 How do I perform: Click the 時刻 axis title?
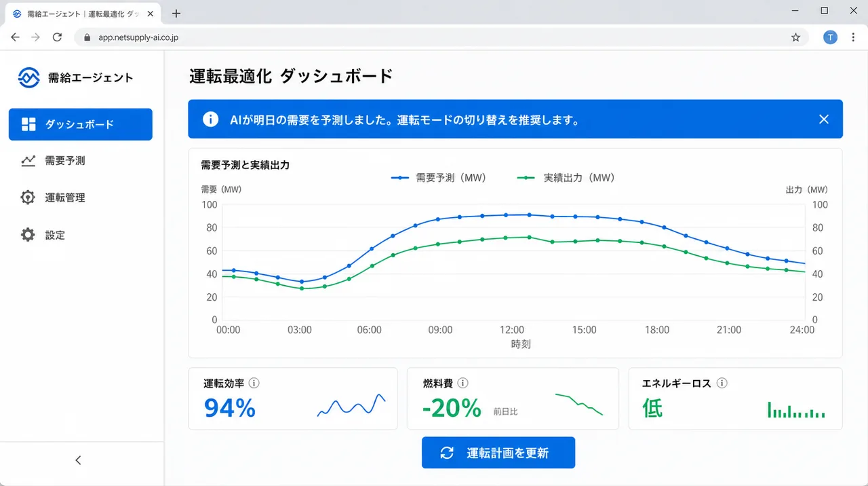[x=520, y=344]
